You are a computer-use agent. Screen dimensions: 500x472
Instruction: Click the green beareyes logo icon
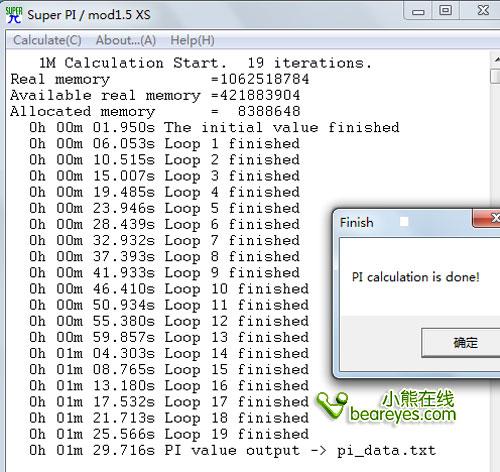click(332, 406)
